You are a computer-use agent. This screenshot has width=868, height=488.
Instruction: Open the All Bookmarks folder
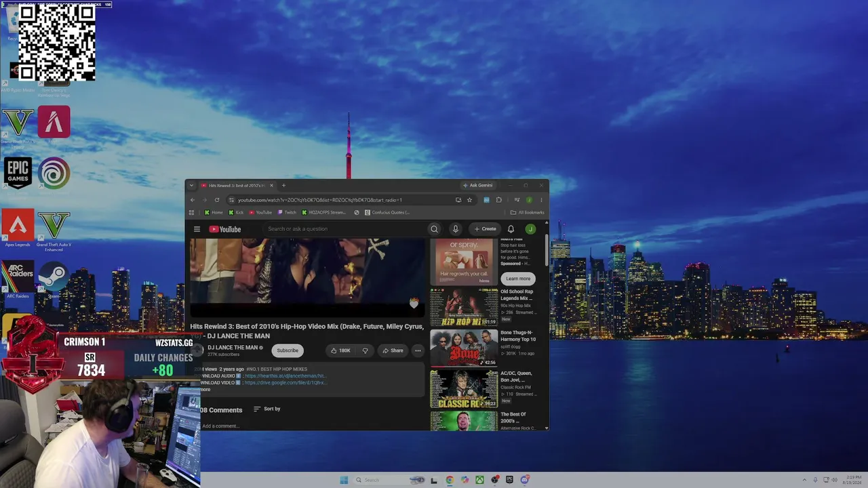click(x=527, y=213)
